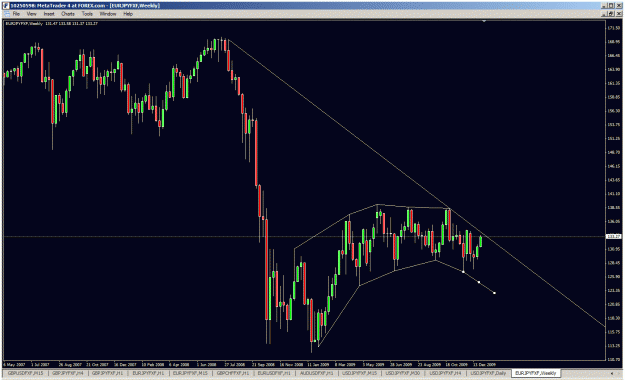Switch to GBPUSDFXF,M15 chart tab
Screen dimensions: 625x380
pyautogui.click(x=26, y=373)
